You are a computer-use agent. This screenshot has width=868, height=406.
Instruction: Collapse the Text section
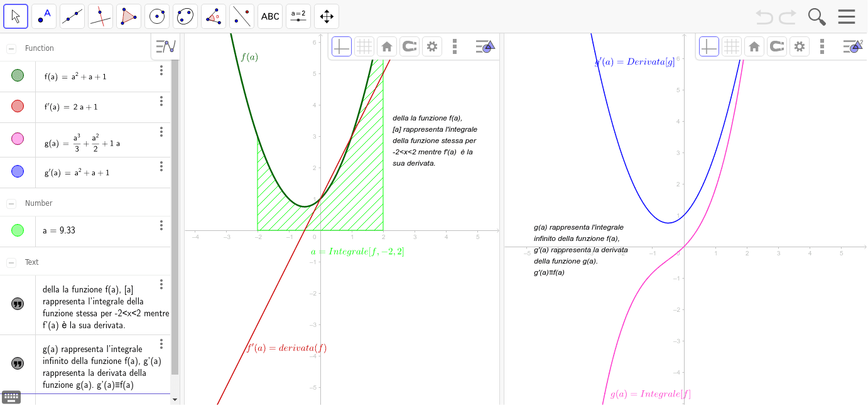11,262
